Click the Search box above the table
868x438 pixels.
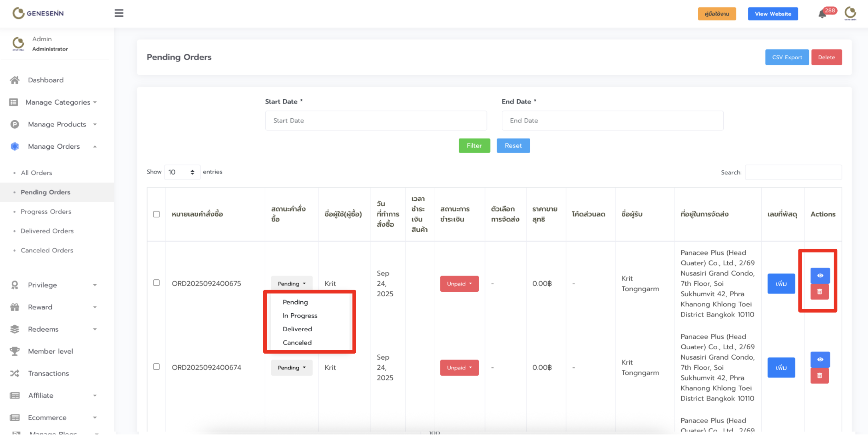[793, 172]
